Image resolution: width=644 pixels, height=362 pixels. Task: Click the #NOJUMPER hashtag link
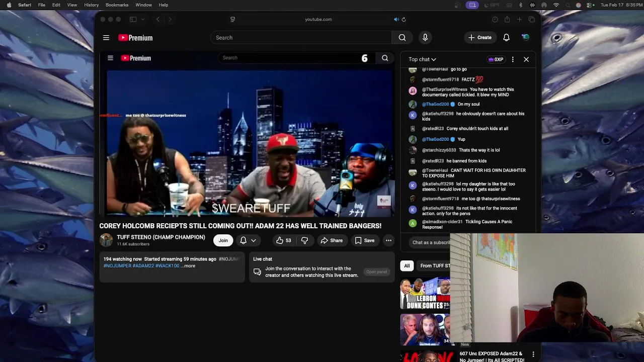point(117,266)
